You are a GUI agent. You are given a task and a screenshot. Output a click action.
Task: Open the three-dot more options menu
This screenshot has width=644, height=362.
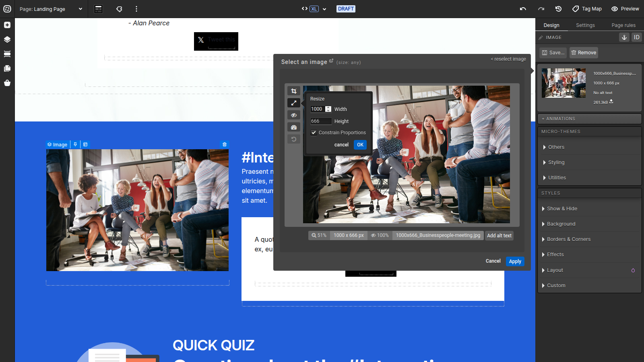pyautogui.click(x=136, y=9)
